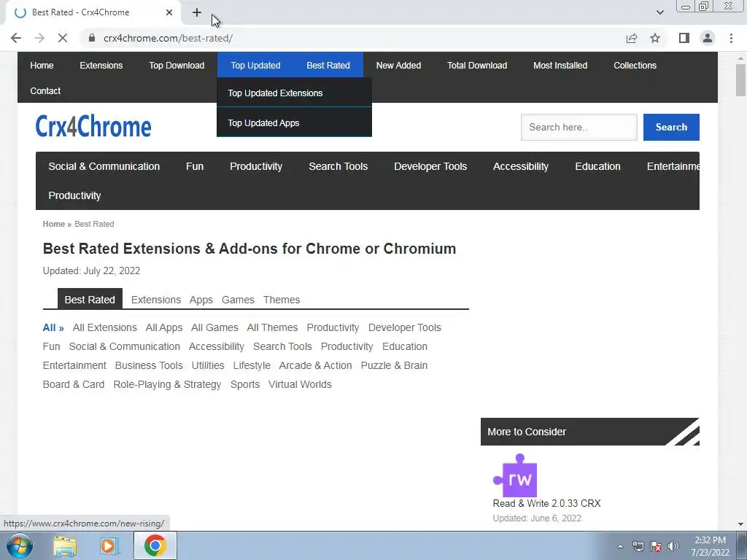Screen dimensions: 747x560
Task: Open a new tab with plus icon
Action: click(197, 12)
